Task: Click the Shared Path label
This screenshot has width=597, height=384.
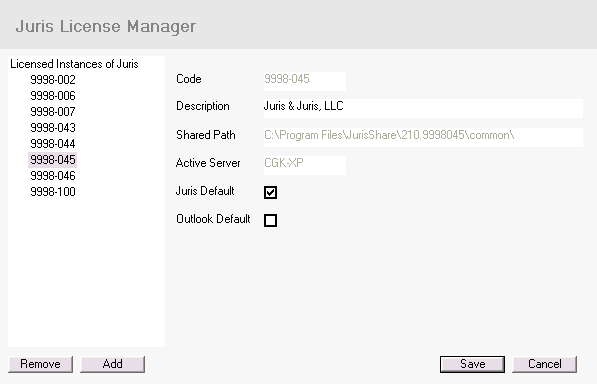Action: point(206,135)
